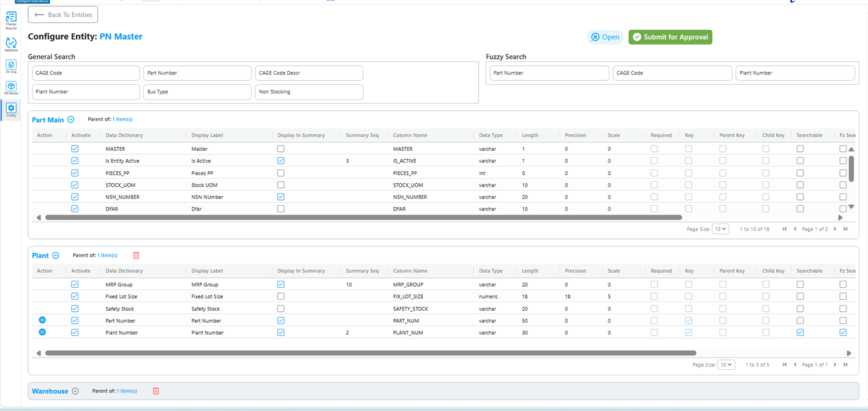Click the Open button
Image resolution: width=868 pixels, height=411 pixels.
(x=605, y=37)
